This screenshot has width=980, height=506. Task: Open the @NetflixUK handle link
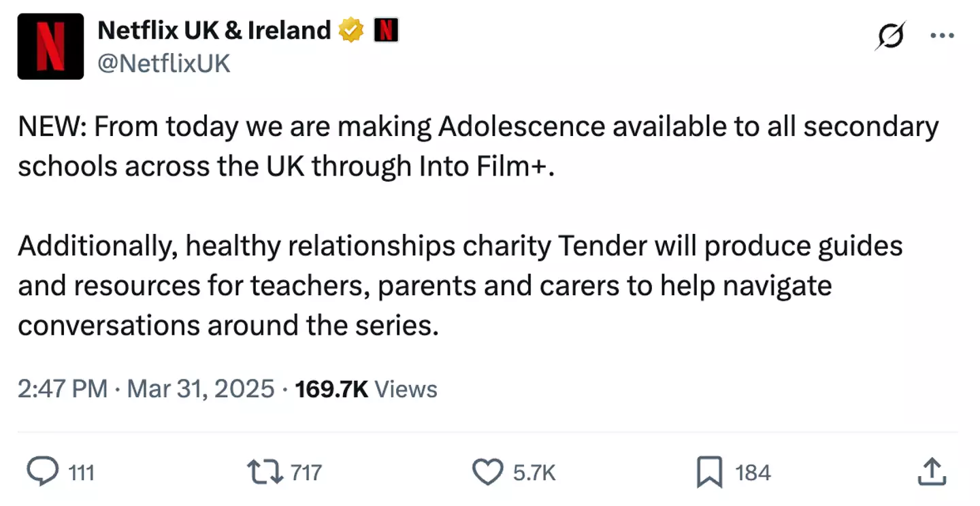165,64
